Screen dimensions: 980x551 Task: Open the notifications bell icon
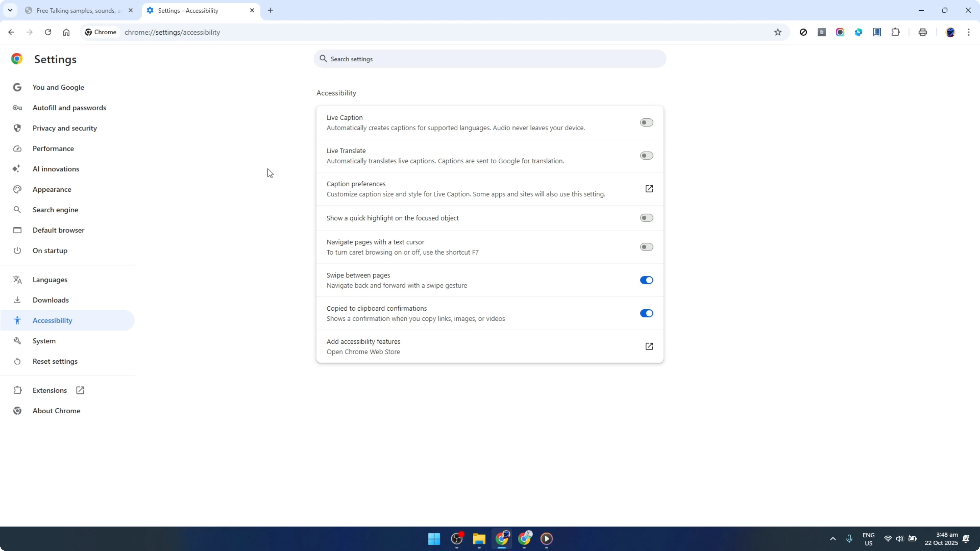966,539
